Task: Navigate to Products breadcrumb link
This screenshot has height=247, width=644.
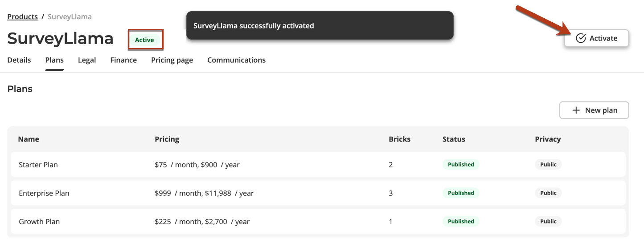Action: pos(22,17)
